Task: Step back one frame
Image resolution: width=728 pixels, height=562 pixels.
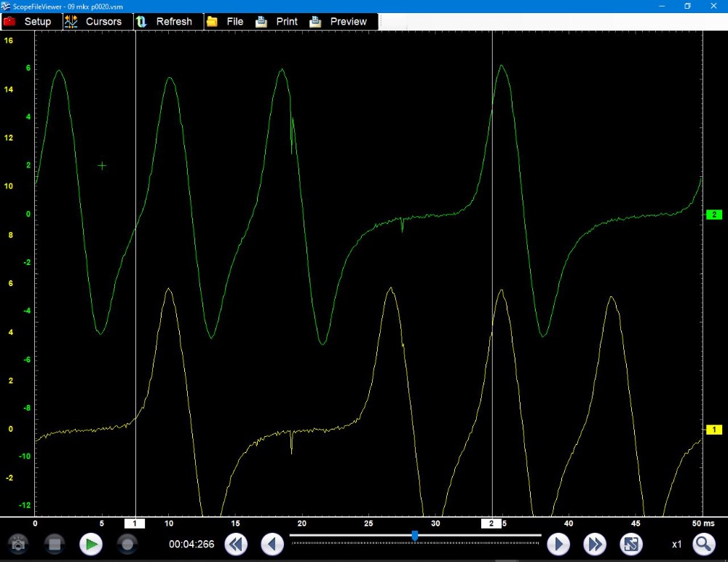Action: 272,544
